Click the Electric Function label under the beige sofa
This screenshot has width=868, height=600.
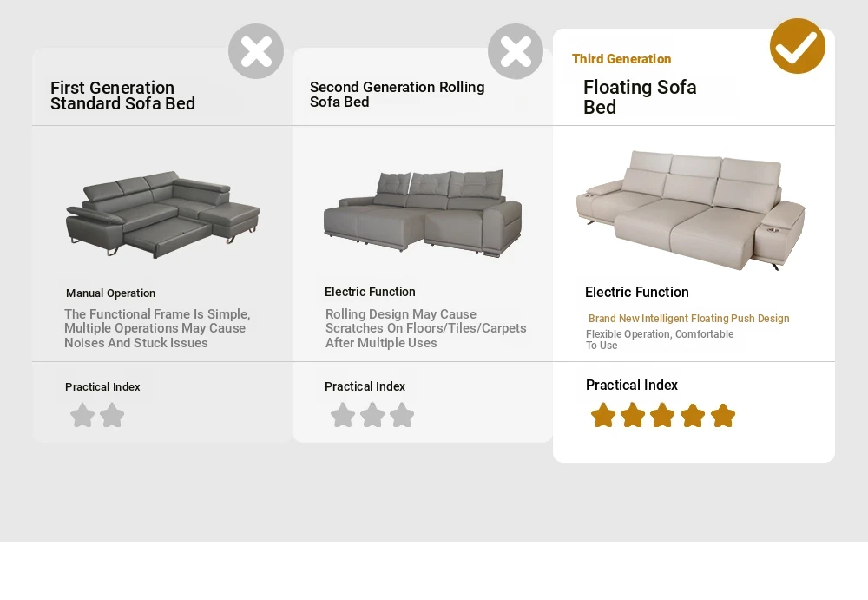(636, 292)
